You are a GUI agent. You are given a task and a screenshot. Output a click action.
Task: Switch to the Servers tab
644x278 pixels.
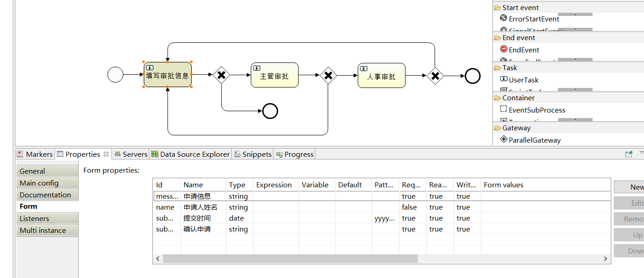click(131, 154)
